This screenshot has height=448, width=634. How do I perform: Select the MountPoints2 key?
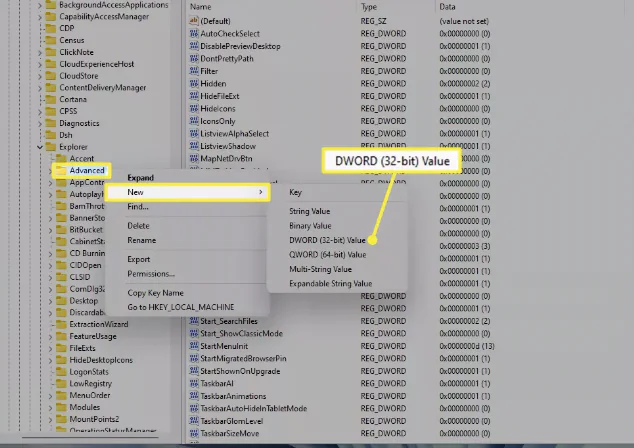click(94, 419)
